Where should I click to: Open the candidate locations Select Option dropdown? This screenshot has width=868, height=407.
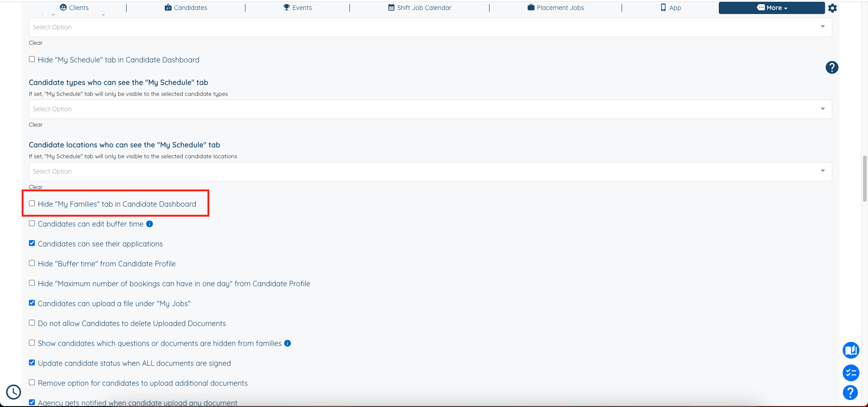pos(822,171)
